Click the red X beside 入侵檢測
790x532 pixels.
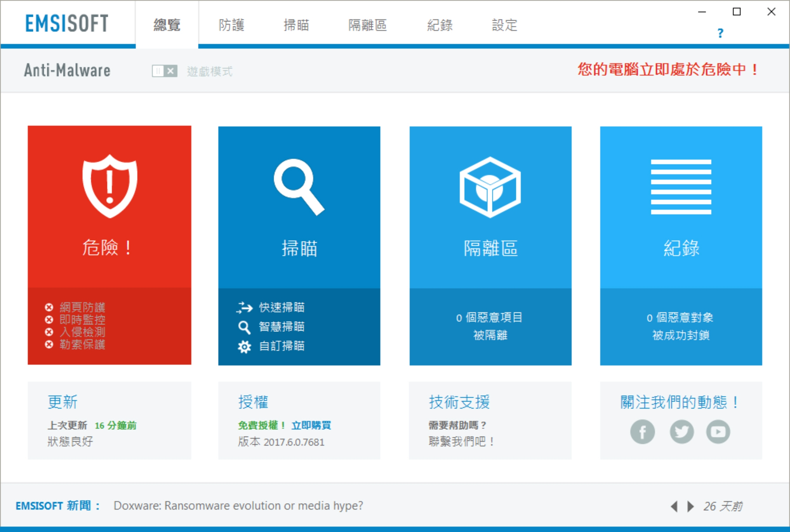point(49,332)
